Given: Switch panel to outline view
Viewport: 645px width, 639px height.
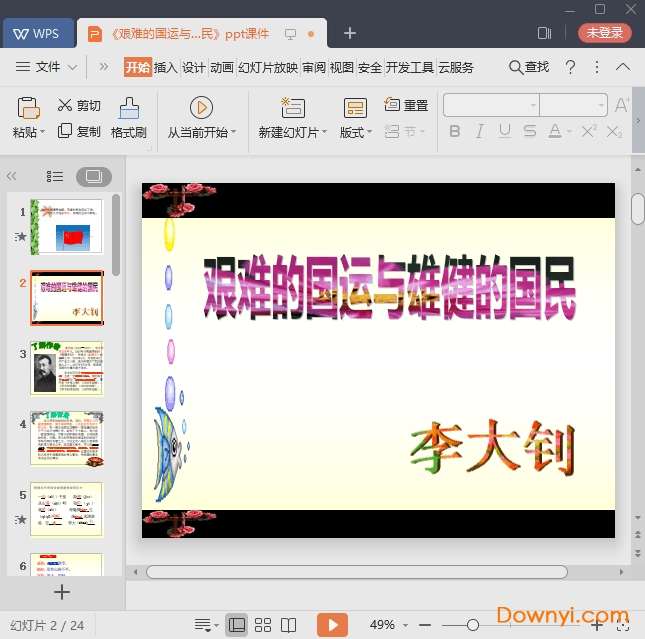Looking at the screenshot, I should click(x=54, y=177).
